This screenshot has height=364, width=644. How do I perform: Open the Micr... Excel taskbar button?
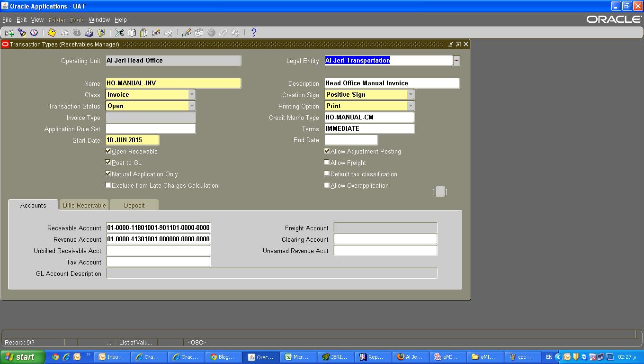pos(299,357)
